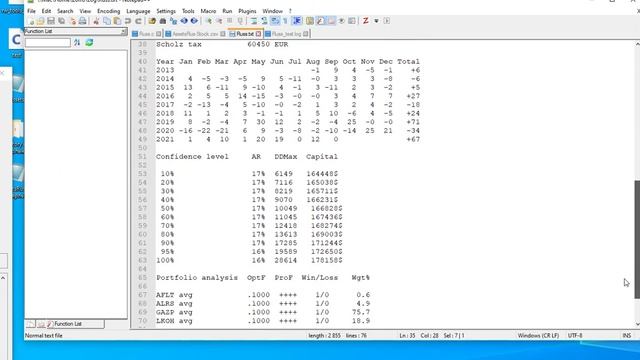640x360 pixels.
Task: Click the New file toolbar icon
Action: coord(31,21)
